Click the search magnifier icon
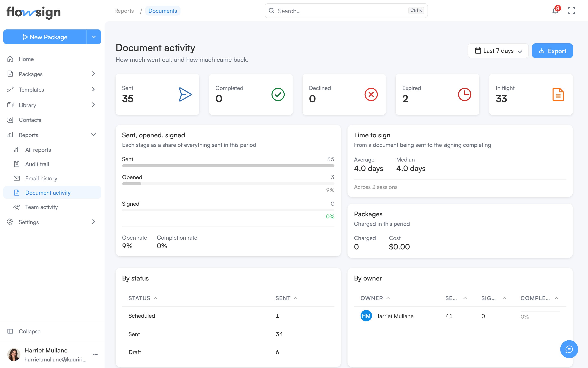 (x=271, y=11)
